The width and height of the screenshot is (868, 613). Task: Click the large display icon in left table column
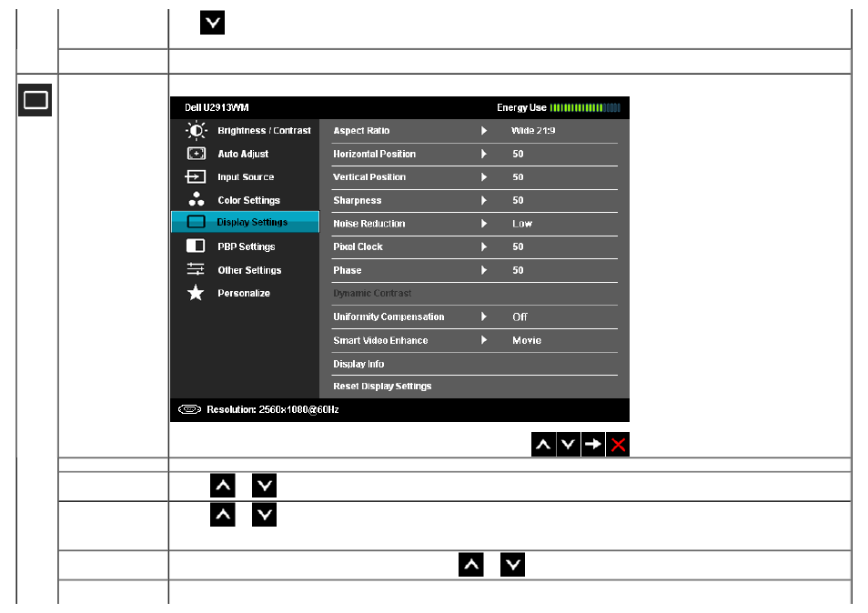pos(35,100)
